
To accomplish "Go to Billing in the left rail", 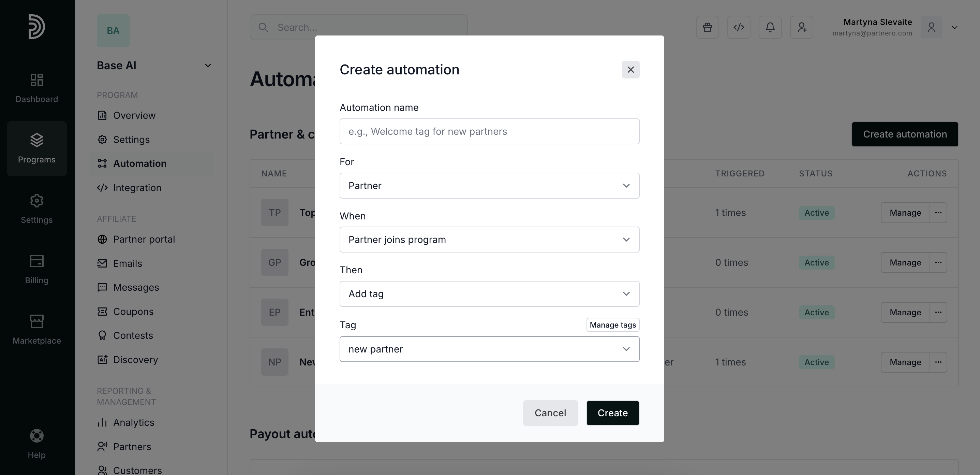I will (36, 269).
